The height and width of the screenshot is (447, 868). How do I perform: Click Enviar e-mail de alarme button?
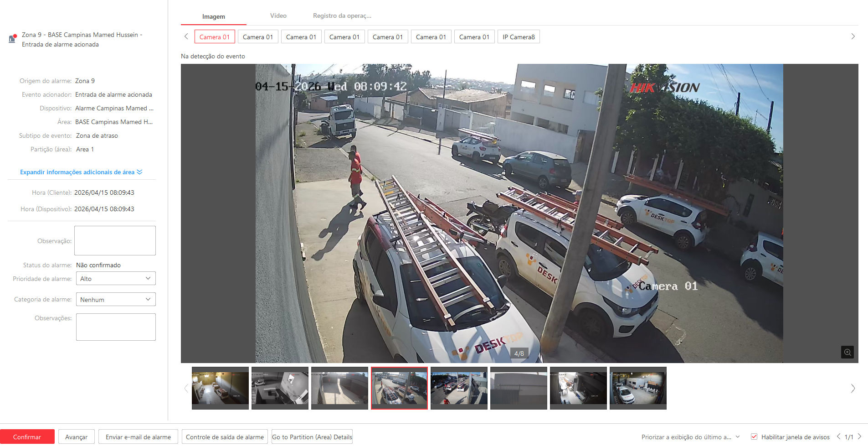pyautogui.click(x=138, y=437)
